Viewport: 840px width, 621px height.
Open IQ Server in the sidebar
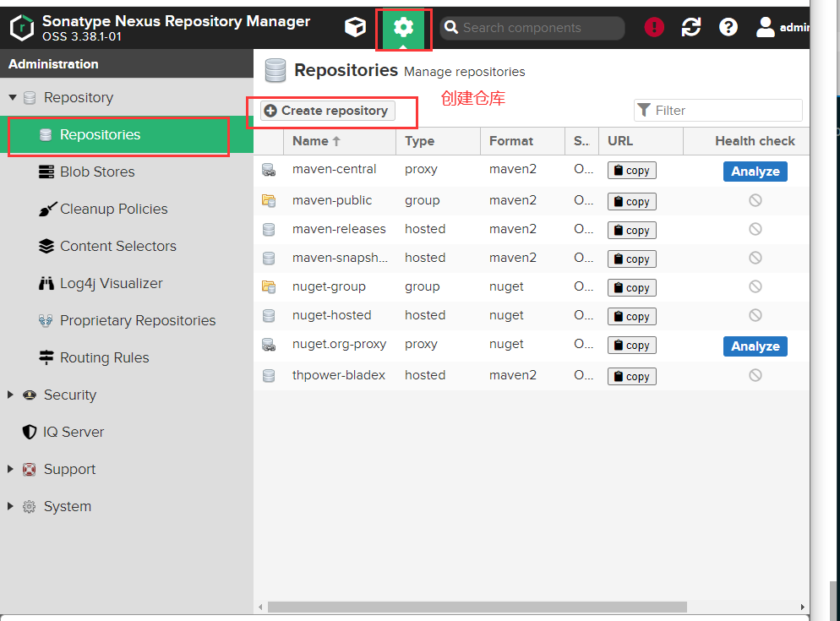coord(127,432)
